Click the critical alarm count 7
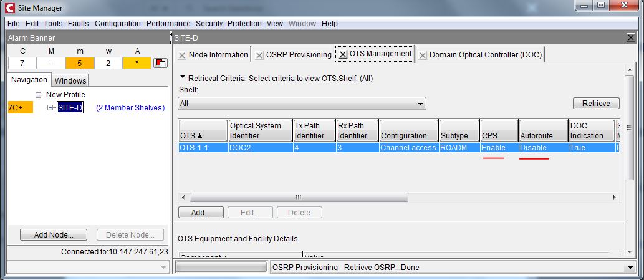Image resolution: width=644 pixels, height=280 pixels. pyautogui.click(x=22, y=63)
